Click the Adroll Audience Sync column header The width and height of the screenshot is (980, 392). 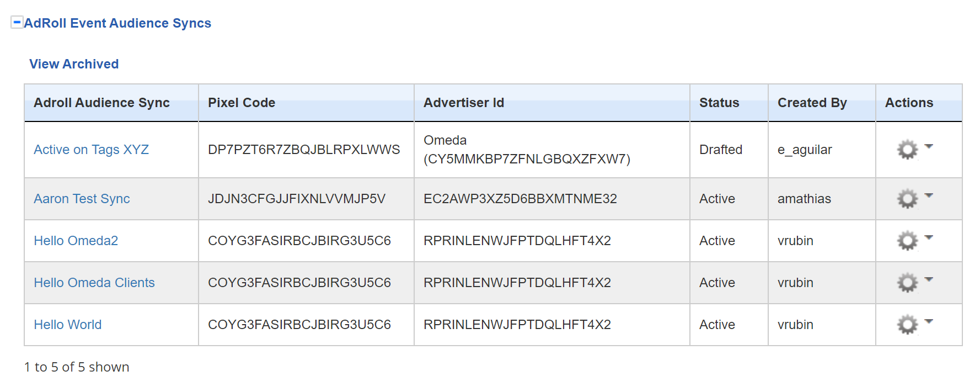tap(101, 103)
